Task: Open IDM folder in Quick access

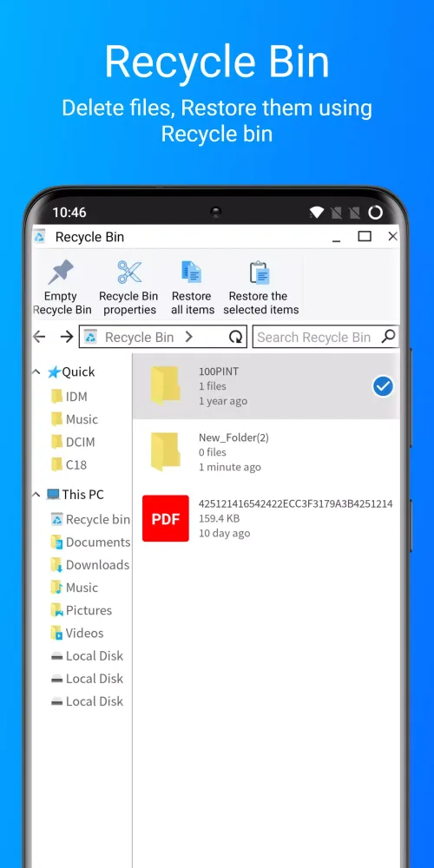Action: click(x=69, y=397)
